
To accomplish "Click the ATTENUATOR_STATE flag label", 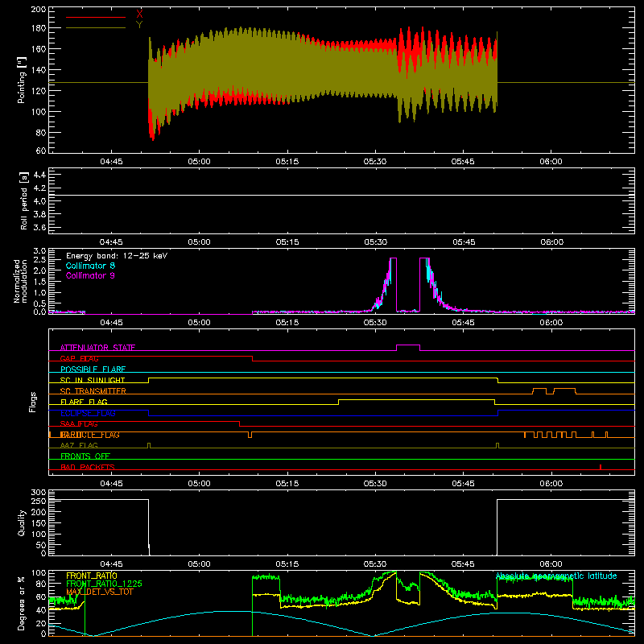I will click(97, 348).
